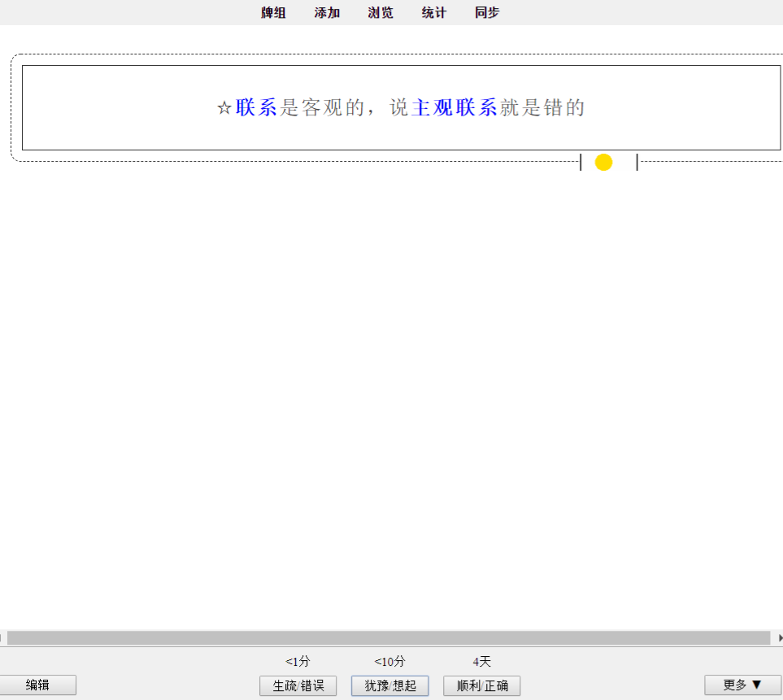Open the 添加 add card menu

pyautogui.click(x=327, y=12)
